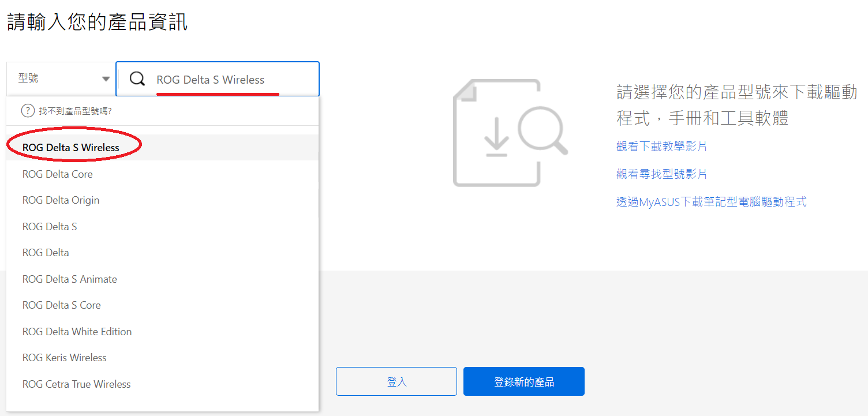Click the product model search field
This screenshot has height=416, width=868.
coord(218,79)
